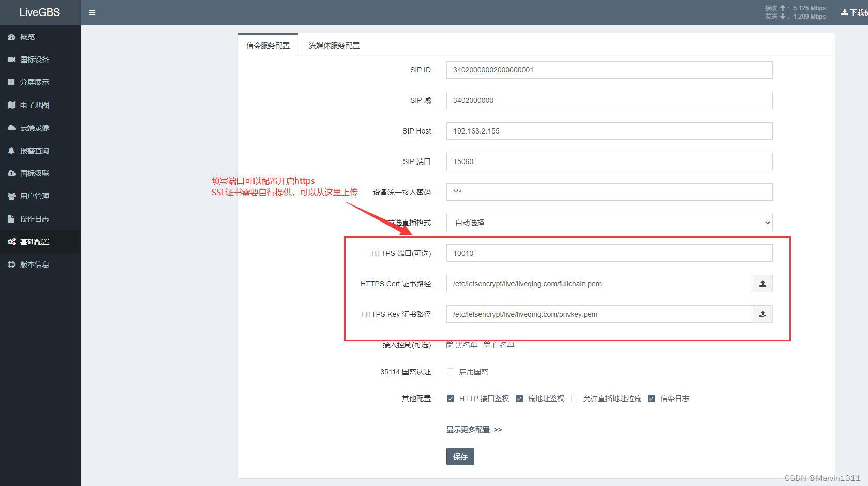Viewport: 868px width, 486px height.
Task: Click the download icon in the header
Action: click(844, 12)
